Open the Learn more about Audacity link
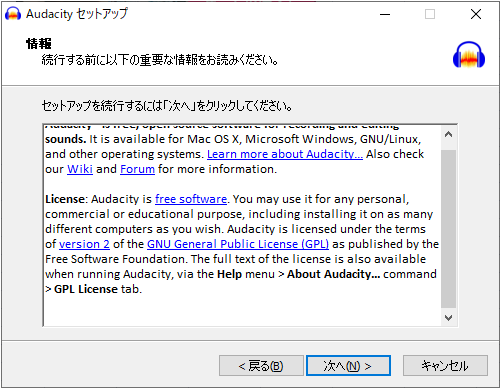Screen dimensions: 501x389 click(285, 154)
